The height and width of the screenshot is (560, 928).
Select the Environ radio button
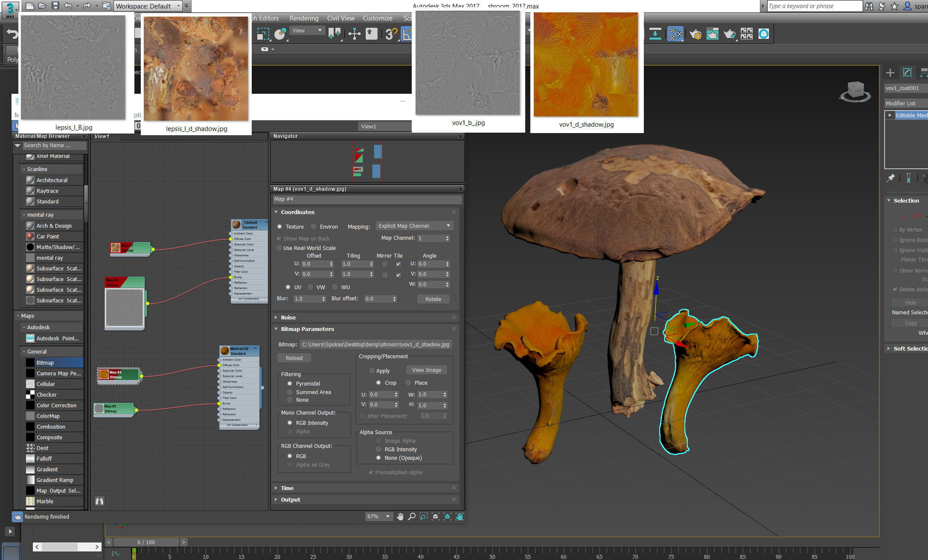pyautogui.click(x=314, y=226)
